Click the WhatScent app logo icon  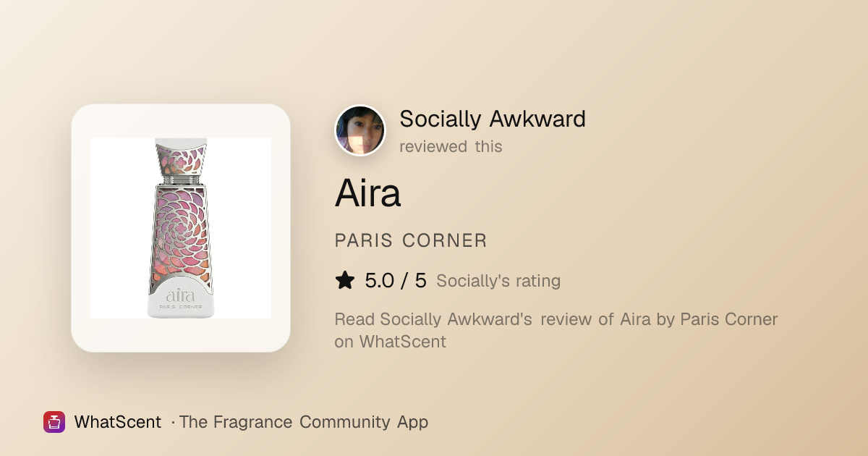54,422
